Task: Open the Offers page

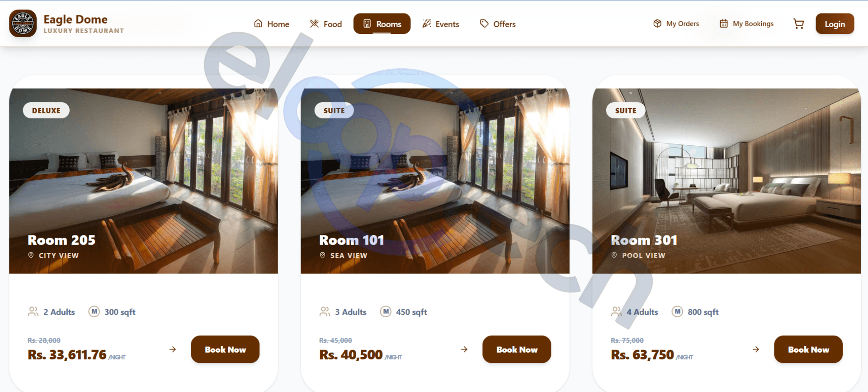Action: tap(498, 24)
